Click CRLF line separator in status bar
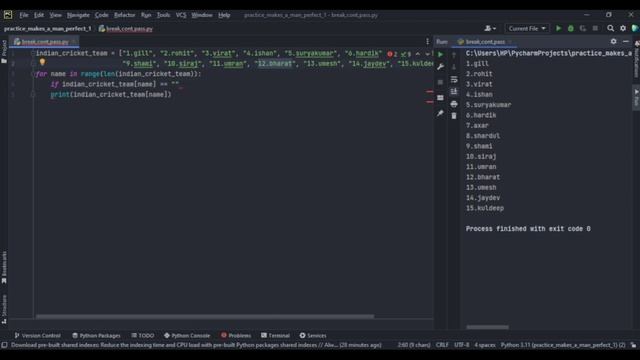 442,345
